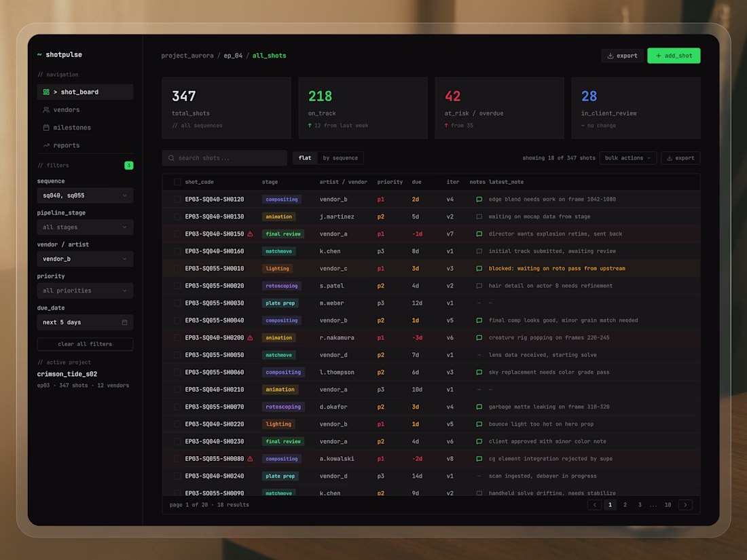Check the box for EP03-SQ040-SH0120
Viewport: 747px width, 560px height.
pyautogui.click(x=177, y=200)
